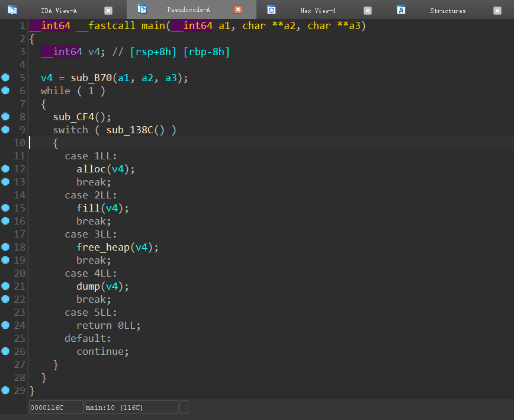This screenshot has width=514, height=420.
Task: Open the Structures tab
Action: (447, 9)
